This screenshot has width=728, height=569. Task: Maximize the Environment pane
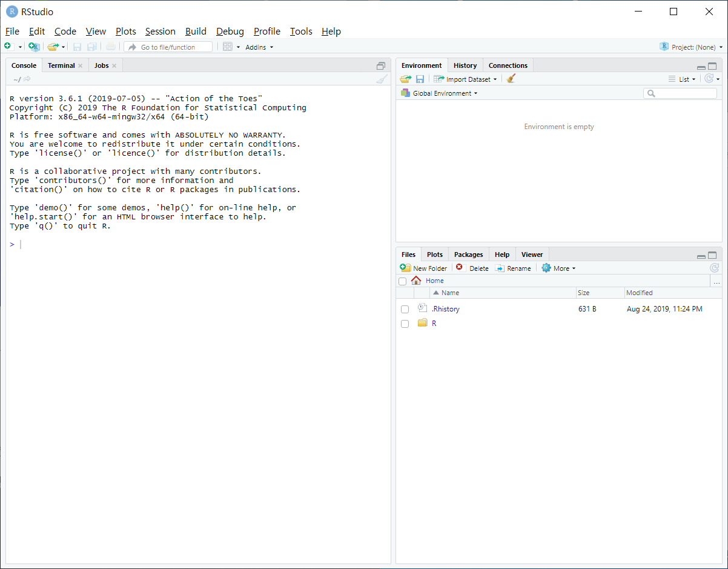(712, 66)
